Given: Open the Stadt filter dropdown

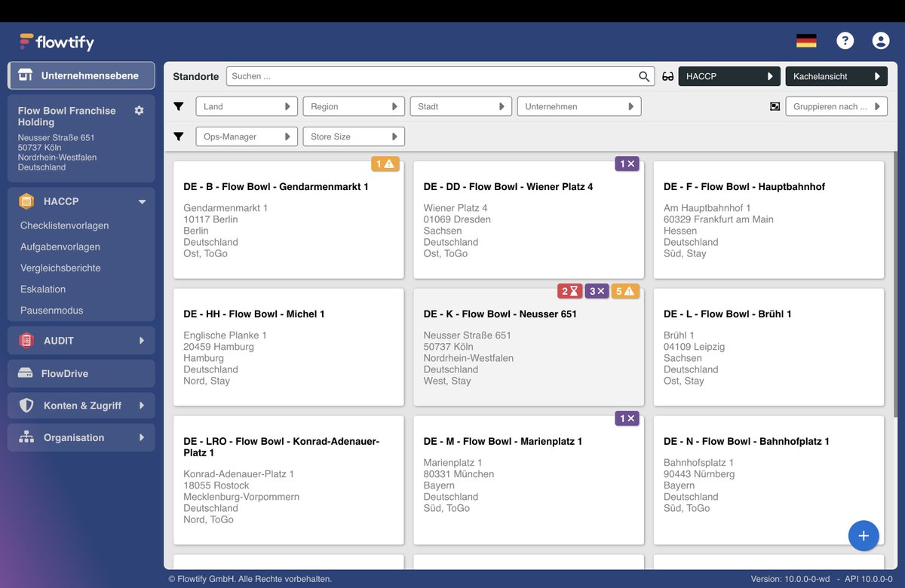Looking at the screenshot, I should pyautogui.click(x=461, y=106).
